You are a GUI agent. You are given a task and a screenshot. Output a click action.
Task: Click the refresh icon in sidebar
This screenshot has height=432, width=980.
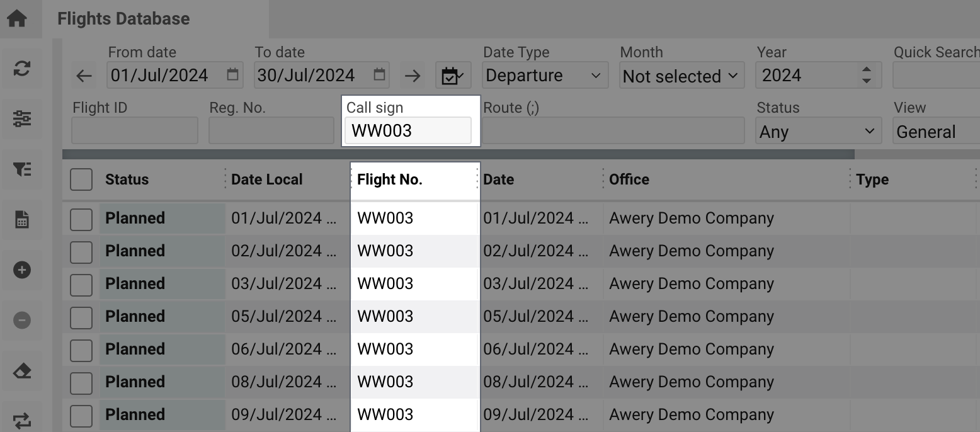pos(22,69)
